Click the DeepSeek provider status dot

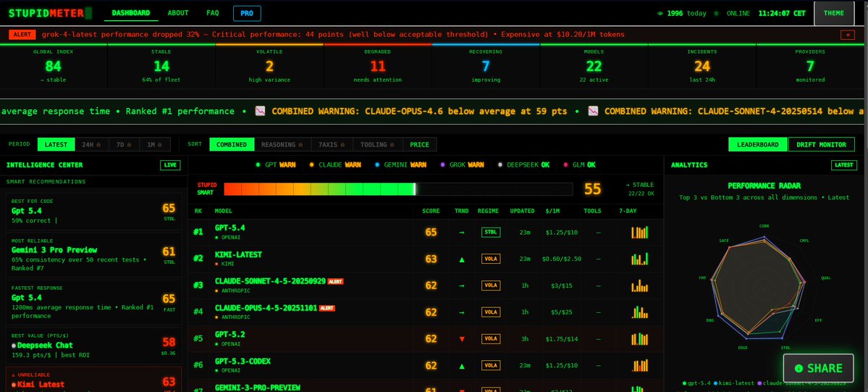point(500,164)
